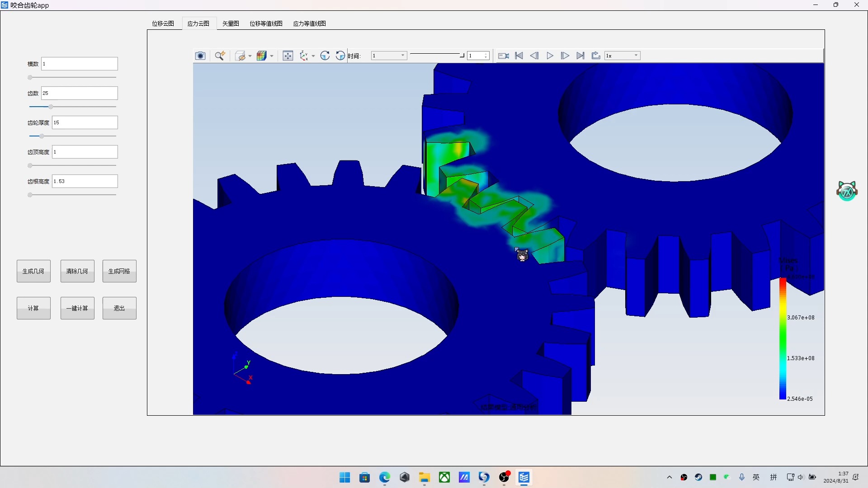Open File Explorer from the taskbar
The height and width of the screenshot is (488, 868).
(424, 477)
